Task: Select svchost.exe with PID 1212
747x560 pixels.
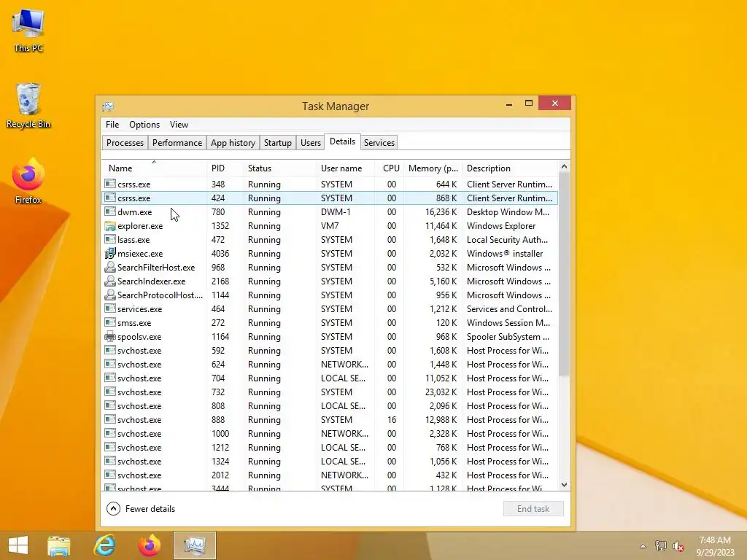Action: pos(329,448)
